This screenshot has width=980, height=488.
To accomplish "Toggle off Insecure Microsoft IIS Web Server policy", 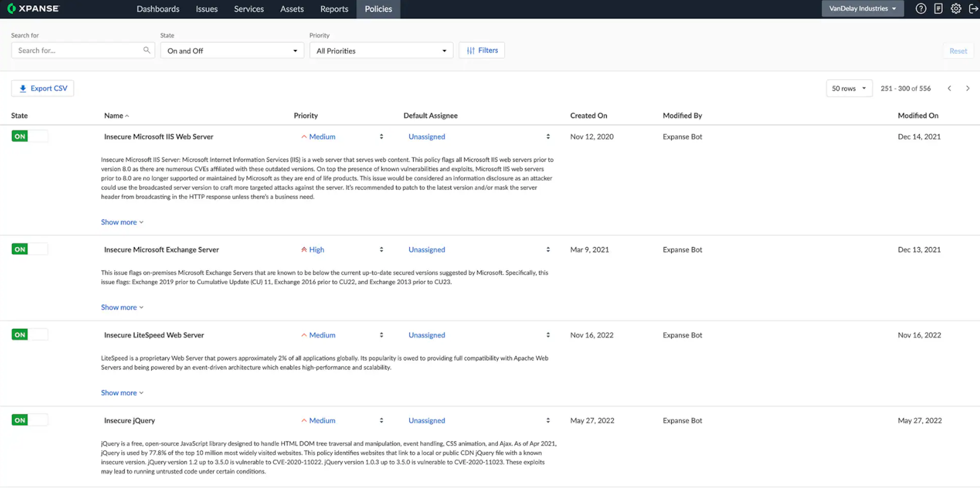I will tap(29, 137).
